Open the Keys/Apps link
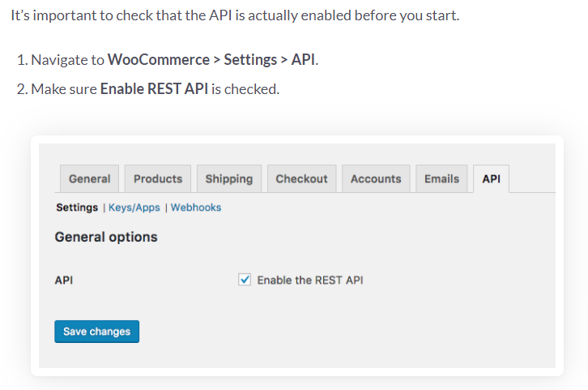588x390 pixels. (134, 208)
